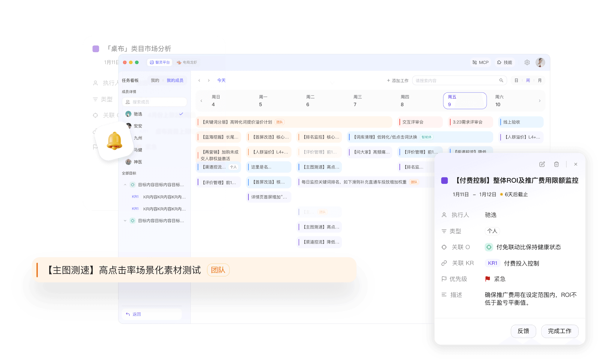Click the 反馈 button
Image resolution: width=603 pixels, height=364 pixels.
(523, 331)
